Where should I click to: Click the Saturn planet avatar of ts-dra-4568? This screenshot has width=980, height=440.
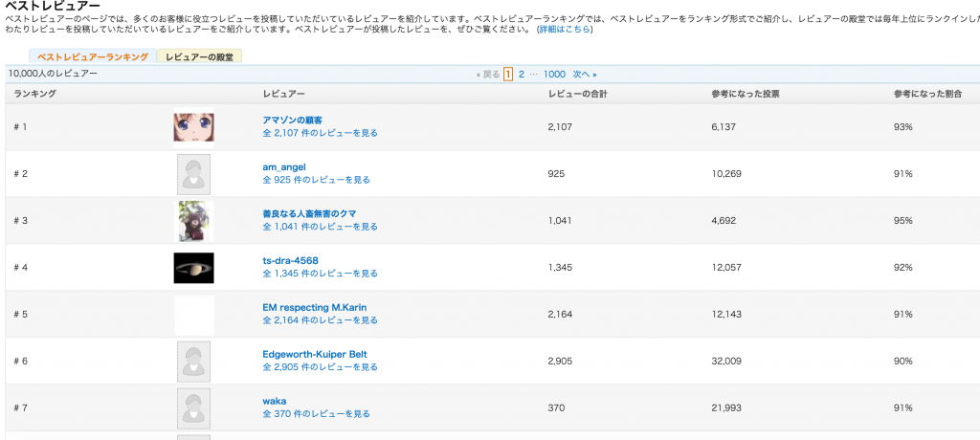(x=193, y=267)
